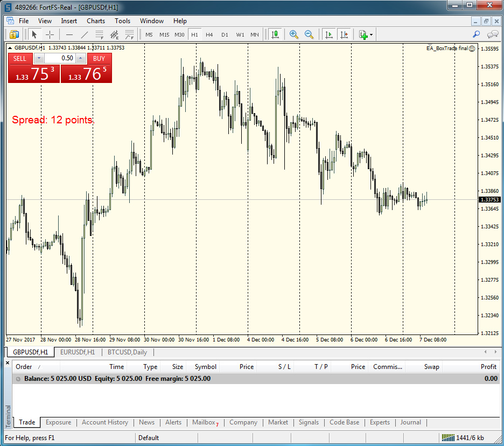
Task: Draw a trendline with the toolbar tool
Action: 84,34
